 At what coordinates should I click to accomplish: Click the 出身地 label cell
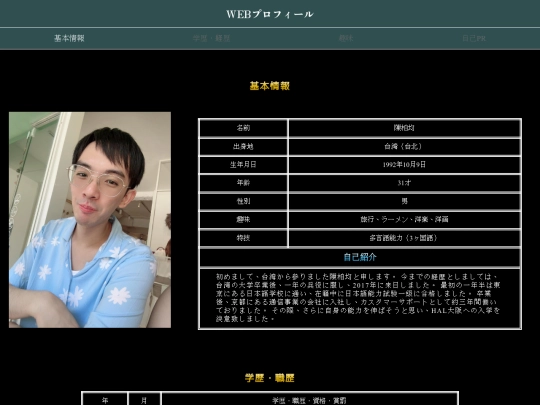click(243, 146)
